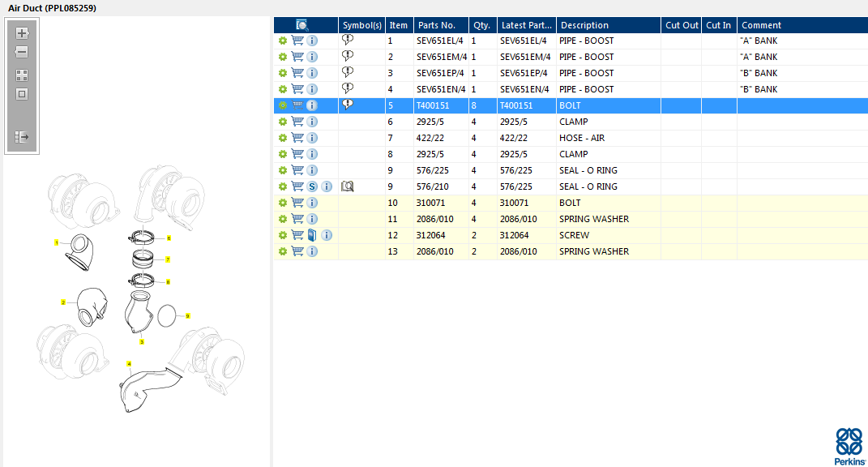
Task: Click the Perkins logo
Action: tap(849, 446)
